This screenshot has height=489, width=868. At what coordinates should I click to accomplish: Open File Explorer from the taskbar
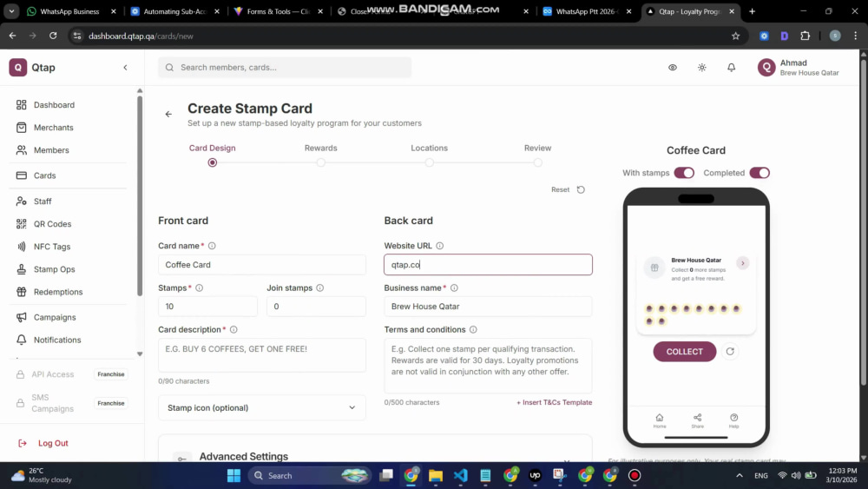(436, 475)
